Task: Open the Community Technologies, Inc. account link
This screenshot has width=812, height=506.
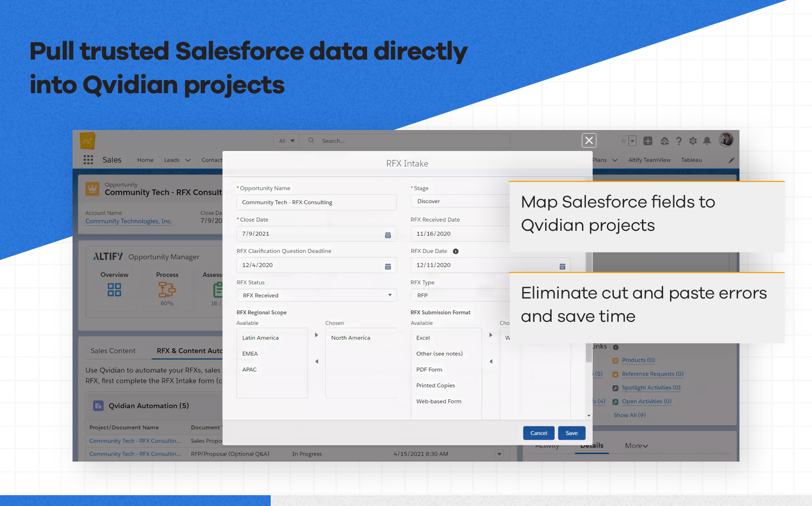Action: pos(129,222)
